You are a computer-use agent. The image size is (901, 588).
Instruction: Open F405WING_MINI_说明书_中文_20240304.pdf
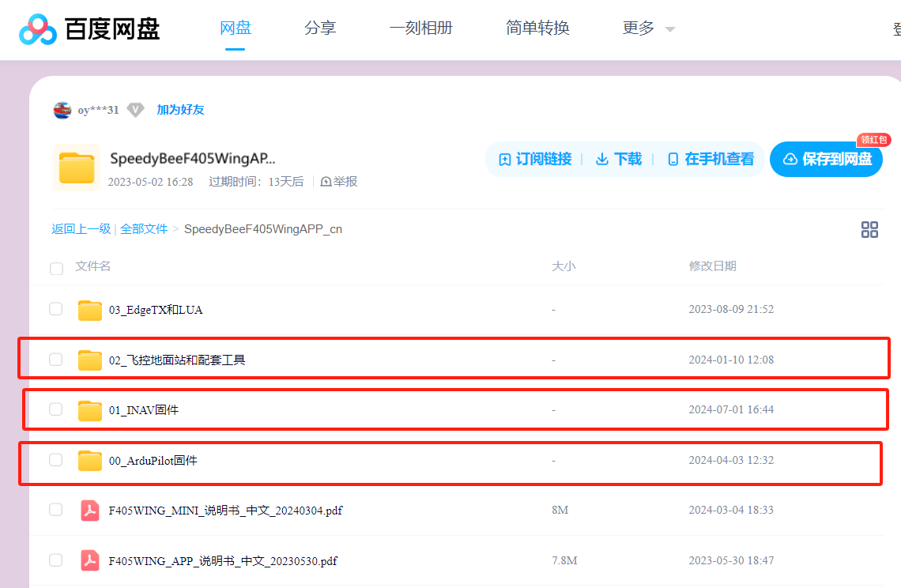(225, 511)
